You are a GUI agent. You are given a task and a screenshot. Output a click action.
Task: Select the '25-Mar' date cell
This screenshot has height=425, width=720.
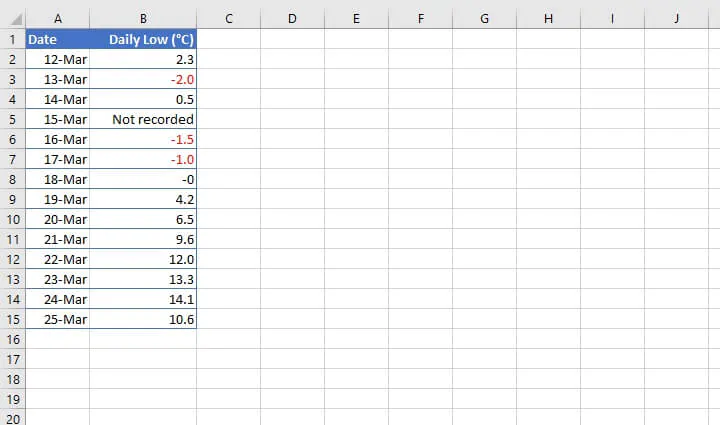pos(58,319)
